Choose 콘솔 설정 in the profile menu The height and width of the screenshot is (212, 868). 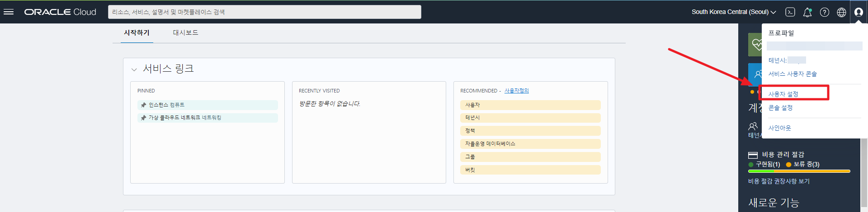click(780, 108)
